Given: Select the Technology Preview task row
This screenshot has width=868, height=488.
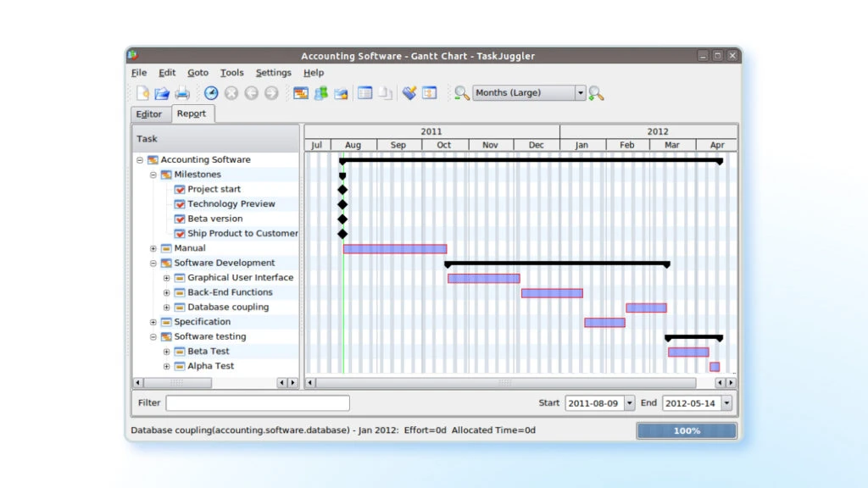Looking at the screenshot, I should click(x=216, y=204).
